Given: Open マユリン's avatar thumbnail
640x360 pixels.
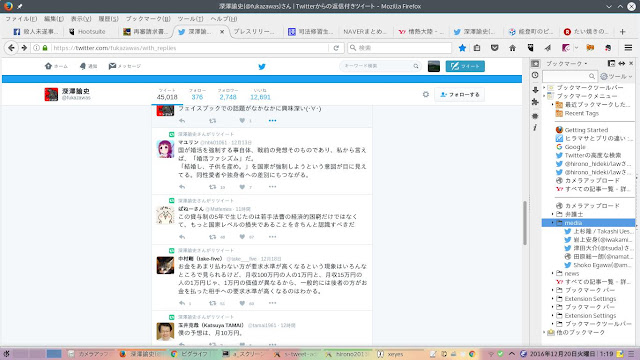Looking at the screenshot, I should (165, 149).
